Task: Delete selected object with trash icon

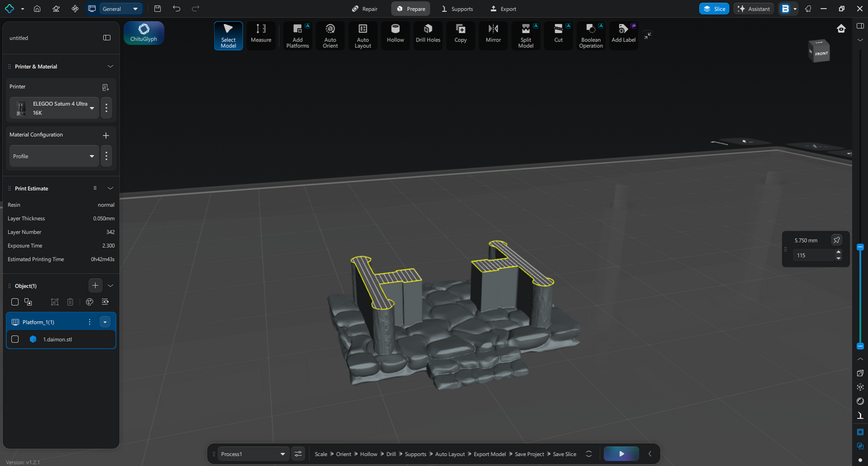Action: [x=70, y=302]
